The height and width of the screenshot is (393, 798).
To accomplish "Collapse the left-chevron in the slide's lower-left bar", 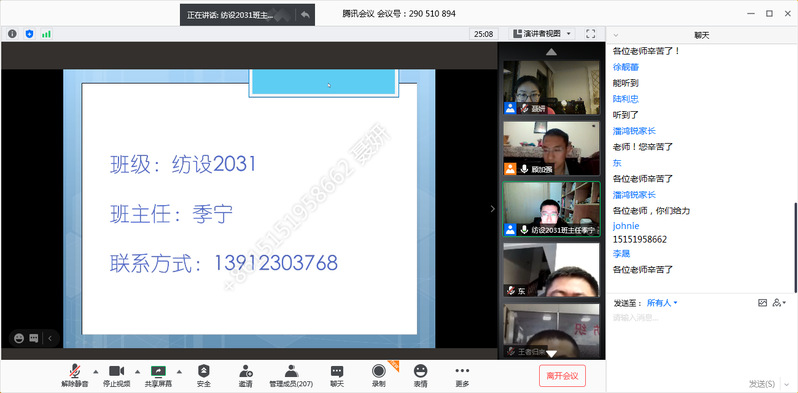I will coord(50,338).
